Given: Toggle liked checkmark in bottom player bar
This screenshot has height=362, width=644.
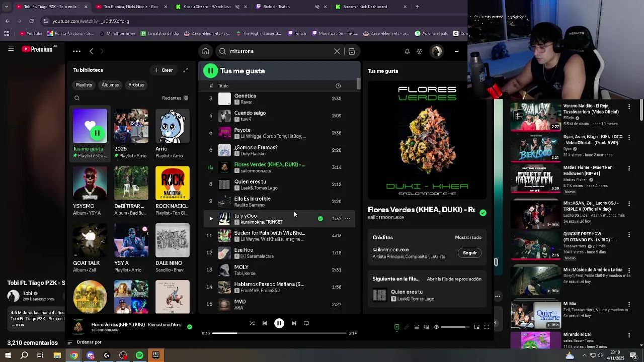Looking at the screenshot, I should tap(190, 327).
